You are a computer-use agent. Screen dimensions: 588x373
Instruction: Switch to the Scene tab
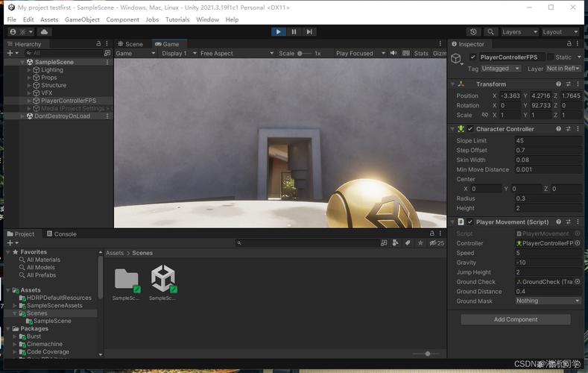tap(130, 44)
